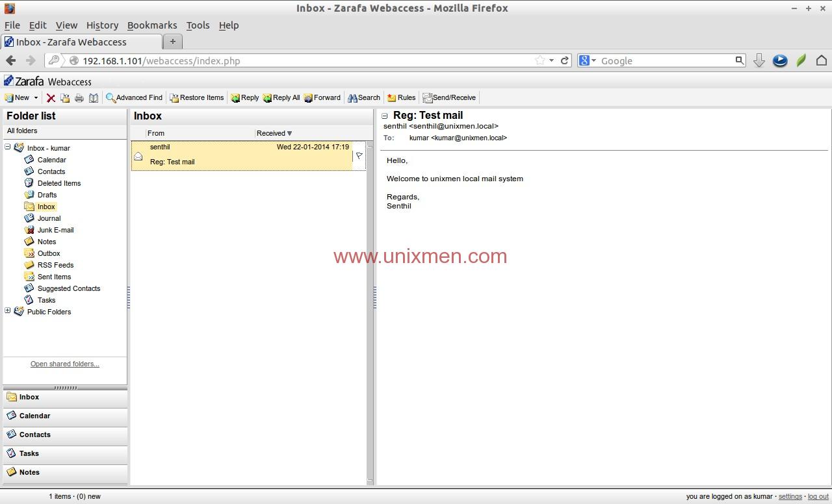Collapse the Inbox - kumar tree node
The image size is (832, 504).
tap(8, 147)
